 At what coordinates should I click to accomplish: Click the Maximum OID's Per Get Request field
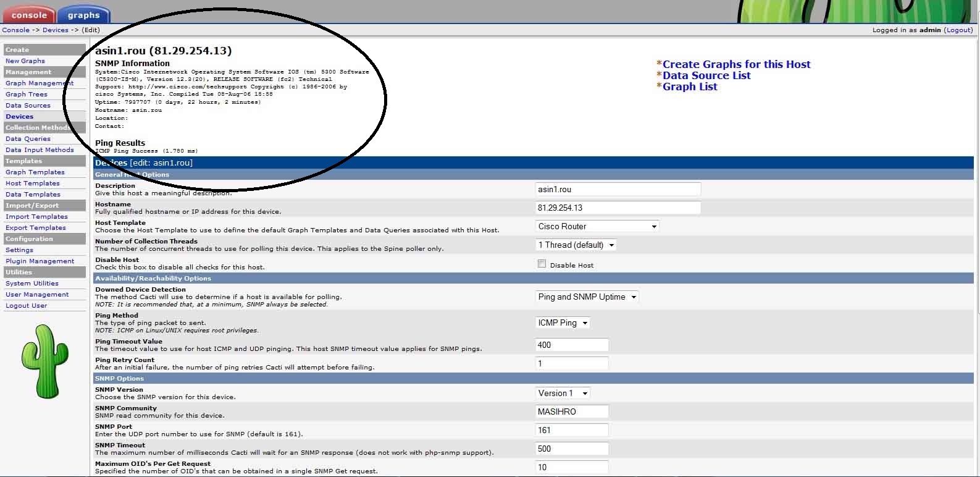pos(572,467)
